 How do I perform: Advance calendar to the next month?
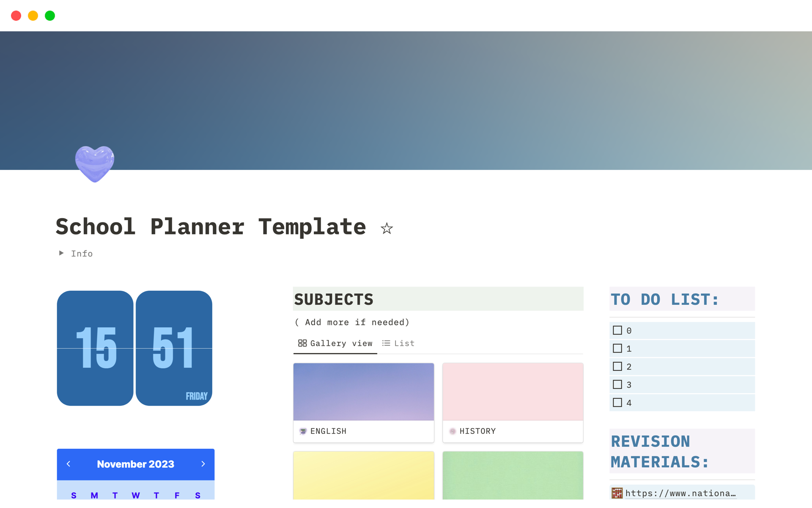click(203, 464)
